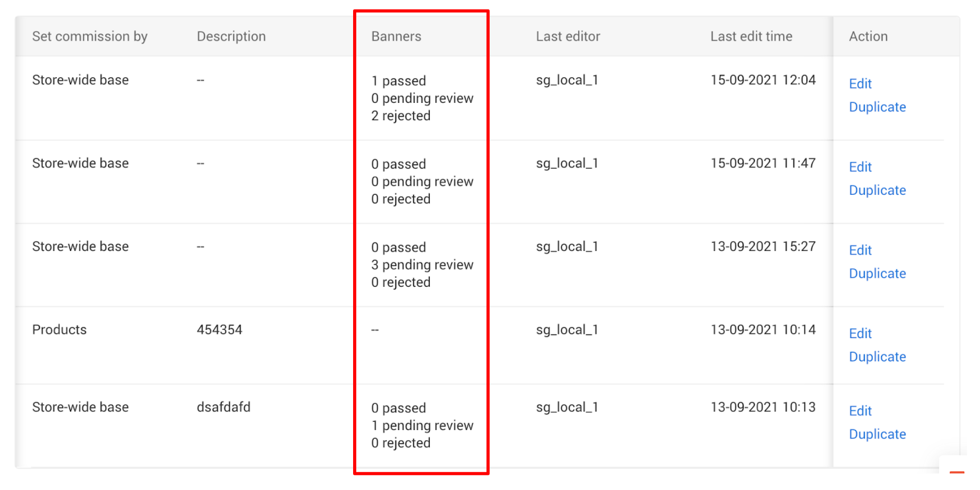This screenshot has height=490, width=980.
Task: Click the Action column header
Action: tap(868, 36)
